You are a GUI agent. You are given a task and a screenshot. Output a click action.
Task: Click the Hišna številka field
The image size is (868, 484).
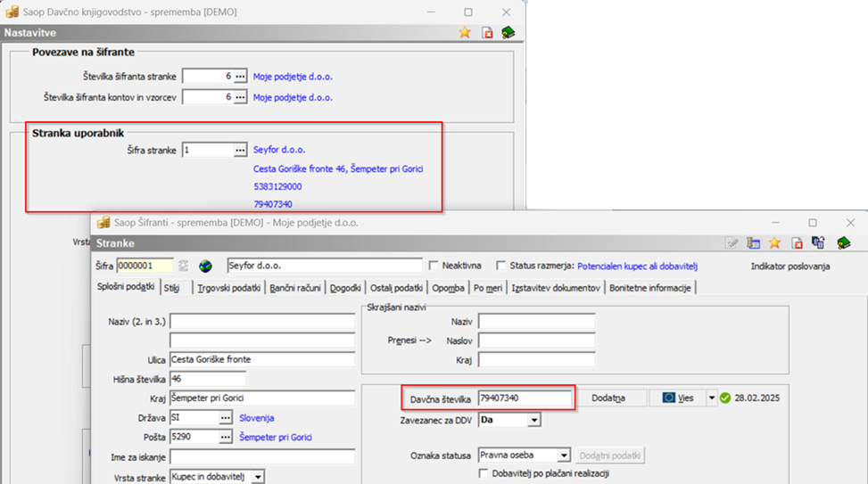click(208, 379)
